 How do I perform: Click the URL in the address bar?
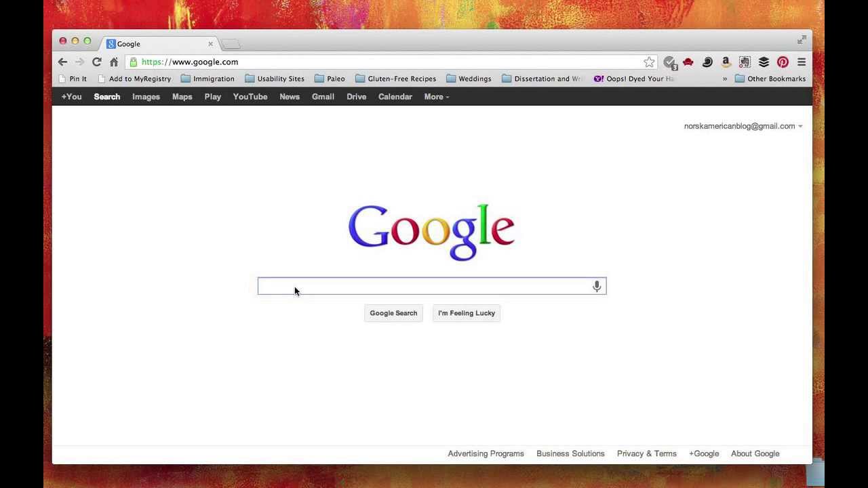pos(190,62)
